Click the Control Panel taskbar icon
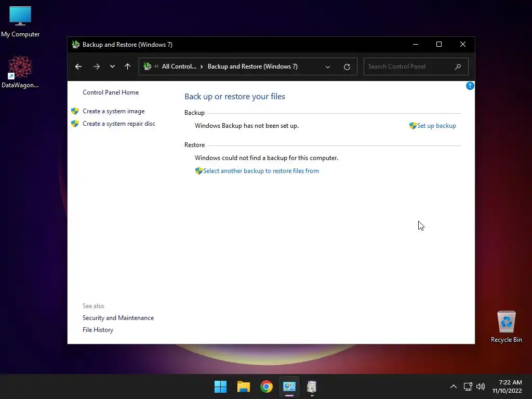This screenshot has height=399, width=532. coord(289,387)
